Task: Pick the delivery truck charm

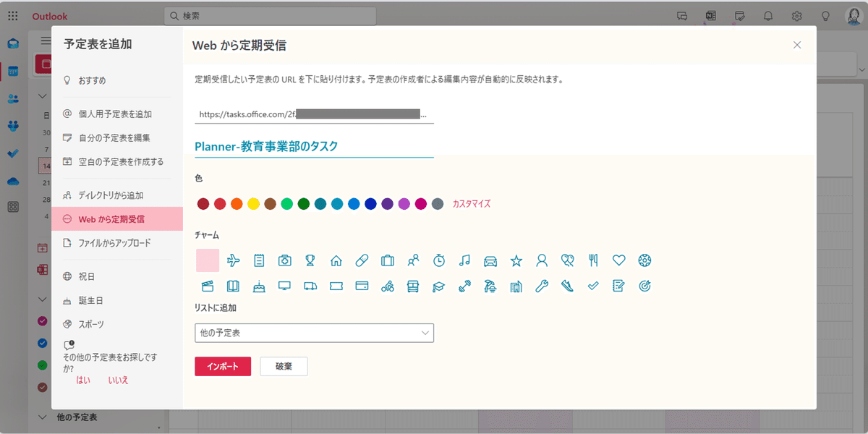Action: [310, 286]
